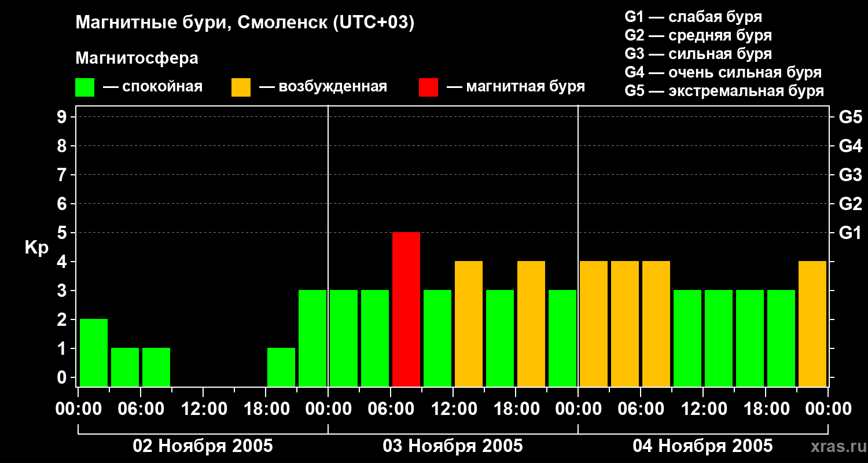The image size is (868, 463).
Task: Click the '06:00' tick under 03 Ноября
Action: (x=391, y=409)
